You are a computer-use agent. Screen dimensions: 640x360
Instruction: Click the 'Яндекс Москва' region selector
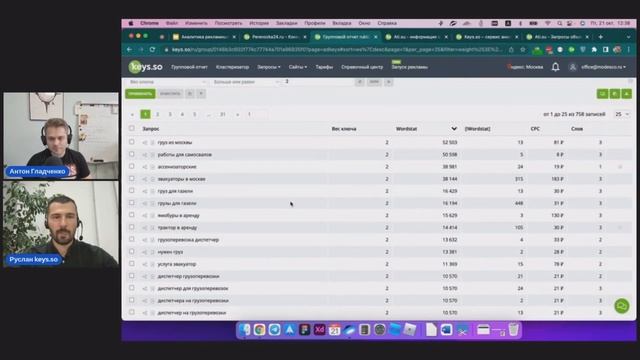coord(525,67)
